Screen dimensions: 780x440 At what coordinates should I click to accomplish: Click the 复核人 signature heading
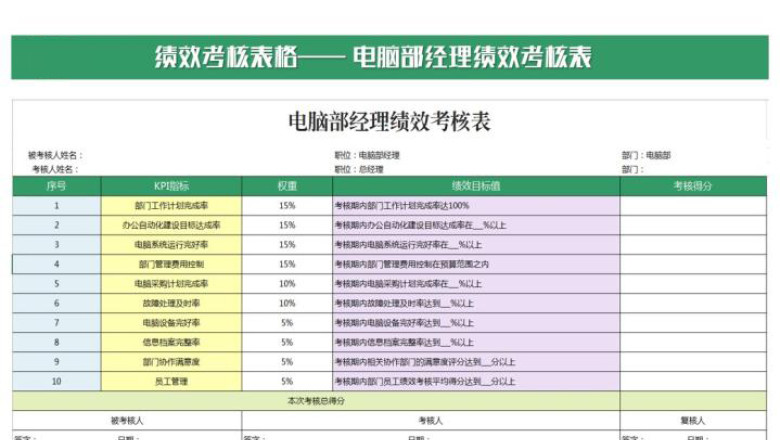(693, 421)
